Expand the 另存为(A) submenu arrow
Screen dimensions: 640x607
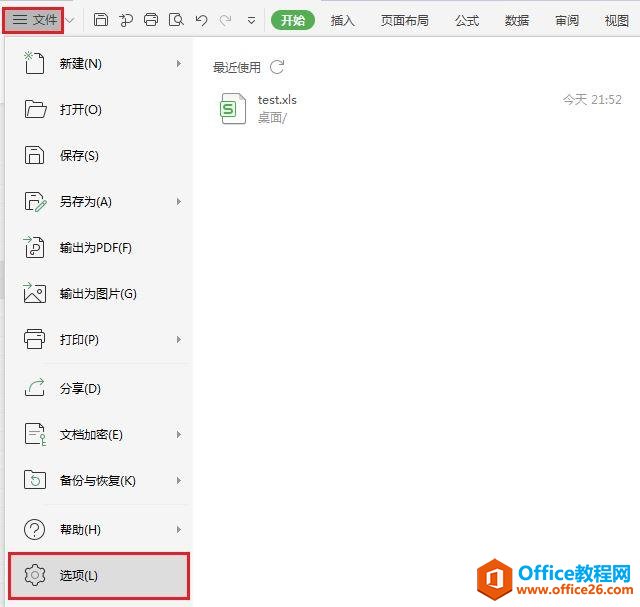pyautogui.click(x=179, y=202)
